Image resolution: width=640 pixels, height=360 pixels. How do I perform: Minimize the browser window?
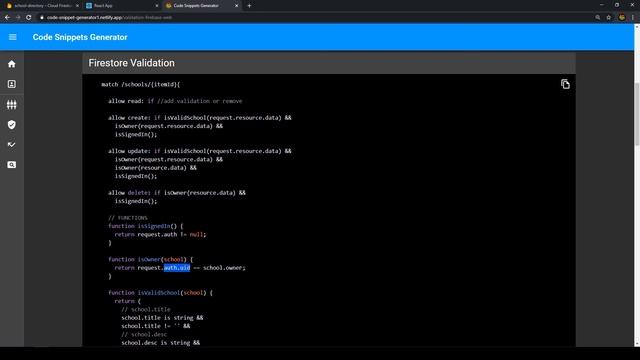pyautogui.click(x=602, y=5)
